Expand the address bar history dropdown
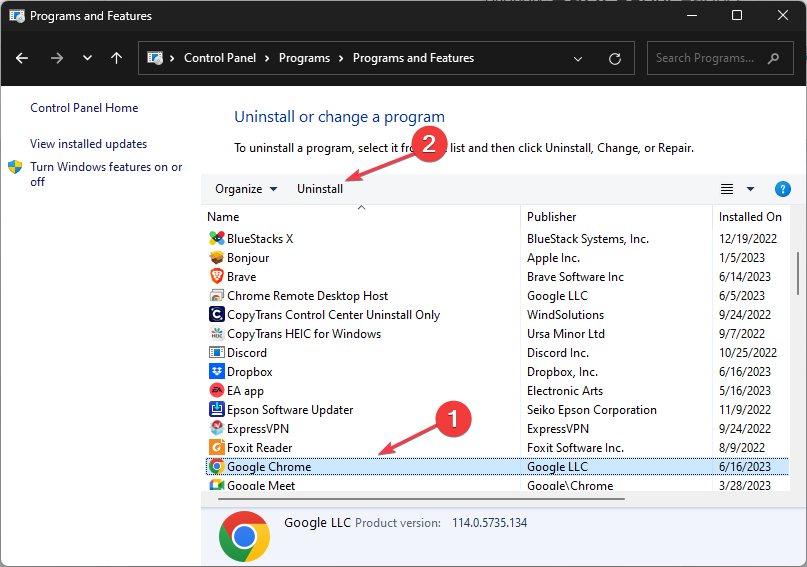Viewport: 807px width, 567px height. point(578,59)
